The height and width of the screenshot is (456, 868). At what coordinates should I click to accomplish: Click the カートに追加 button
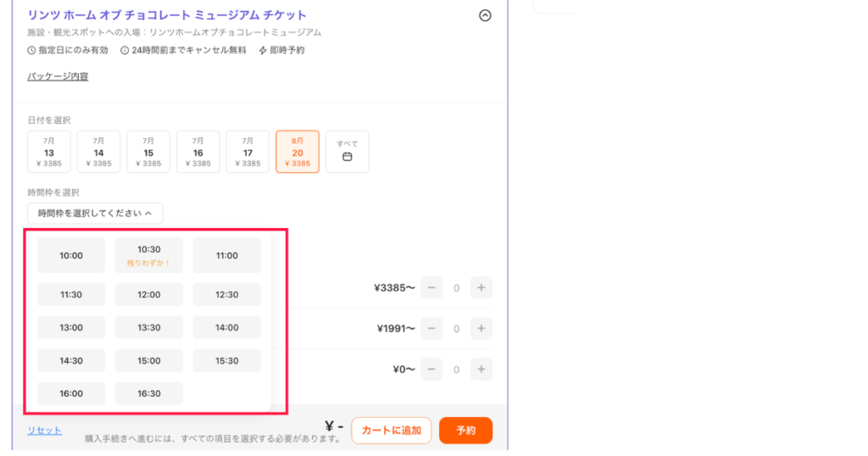point(392,431)
